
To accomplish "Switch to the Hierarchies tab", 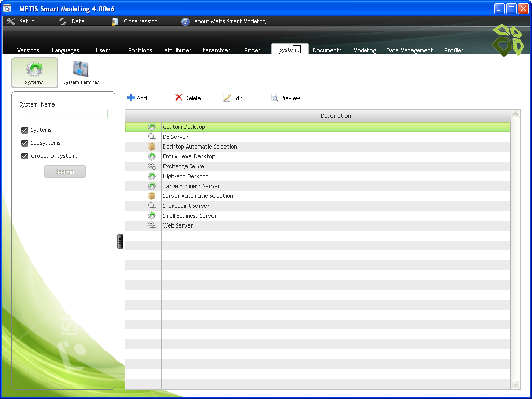I will pyautogui.click(x=215, y=50).
